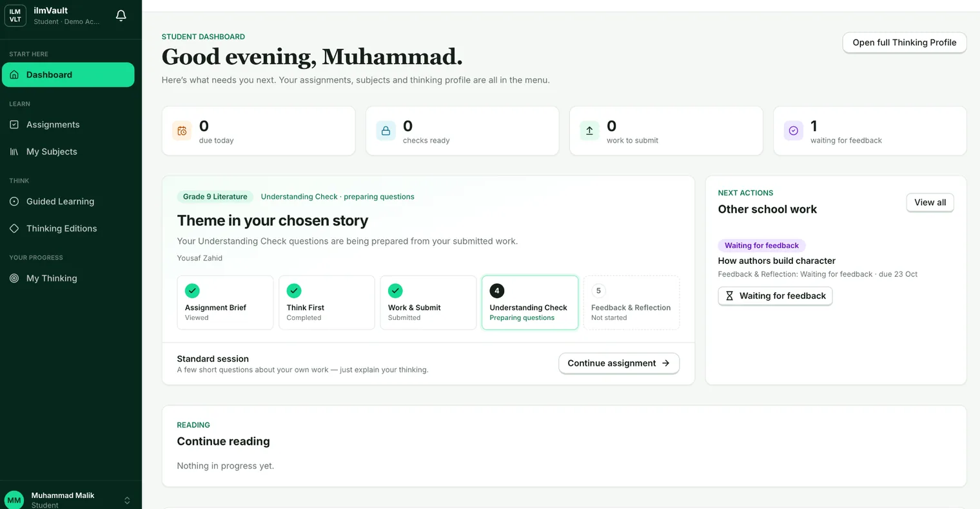Open the Understanding Check step card
Viewport: 980px width, 509px height.
[530, 303]
